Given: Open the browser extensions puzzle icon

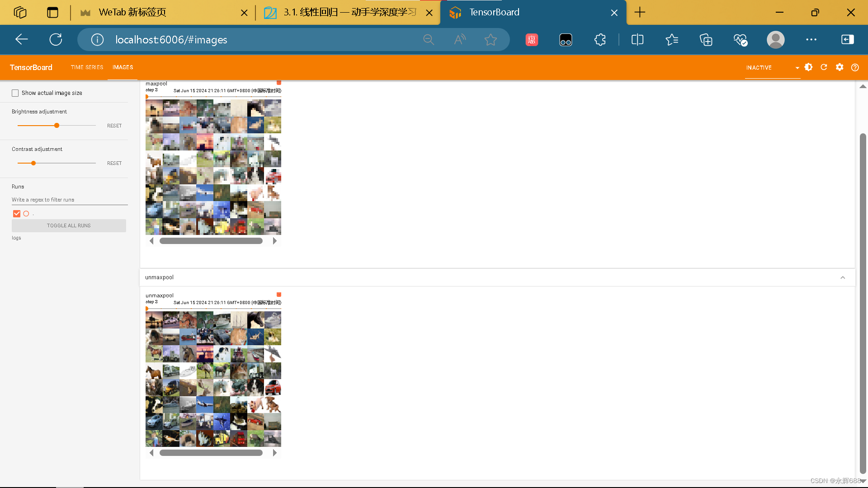Looking at the screenshot, I should point(600,40).
